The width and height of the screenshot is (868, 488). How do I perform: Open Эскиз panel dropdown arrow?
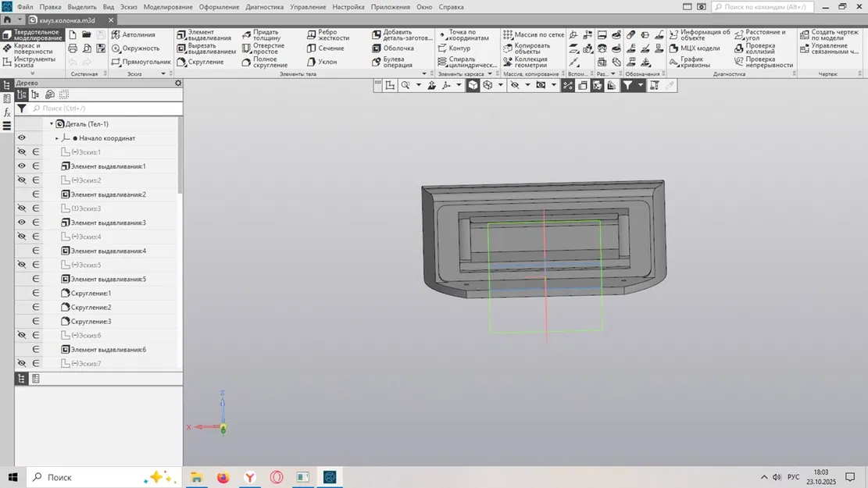tap(163, 73)
